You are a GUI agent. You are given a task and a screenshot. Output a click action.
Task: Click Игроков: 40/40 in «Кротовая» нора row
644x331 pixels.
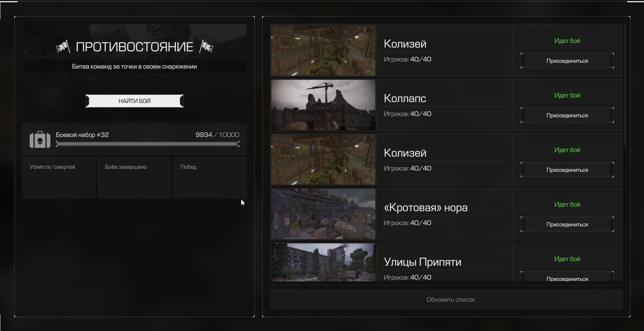pyautogui.click(x=408, y=223)
